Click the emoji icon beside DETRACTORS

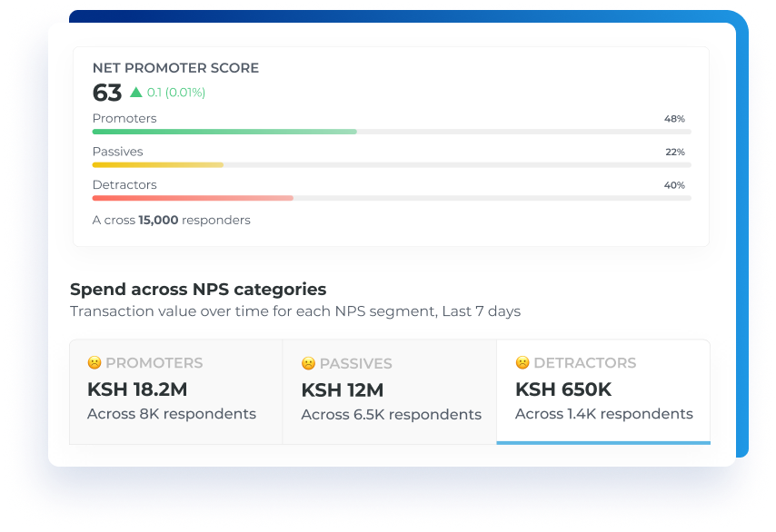coord(522,362)
